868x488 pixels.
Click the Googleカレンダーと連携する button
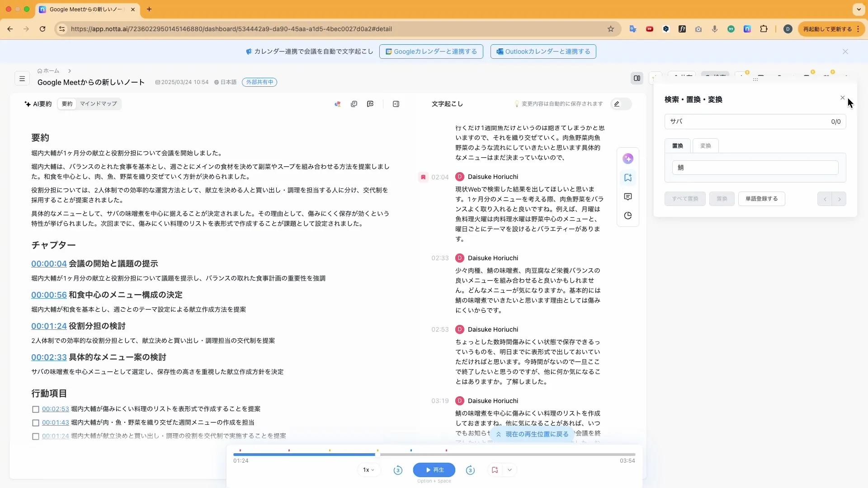pos(431,51)
